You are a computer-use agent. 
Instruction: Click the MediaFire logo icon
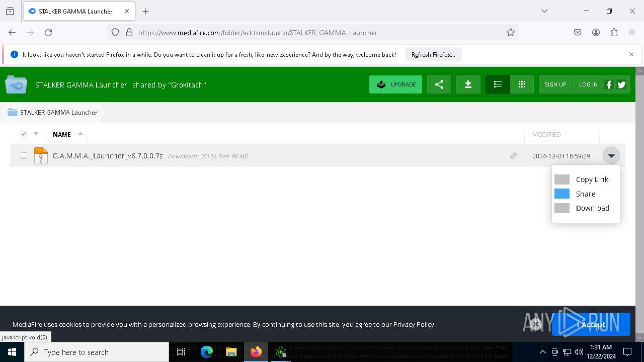[x=16, y=84]
